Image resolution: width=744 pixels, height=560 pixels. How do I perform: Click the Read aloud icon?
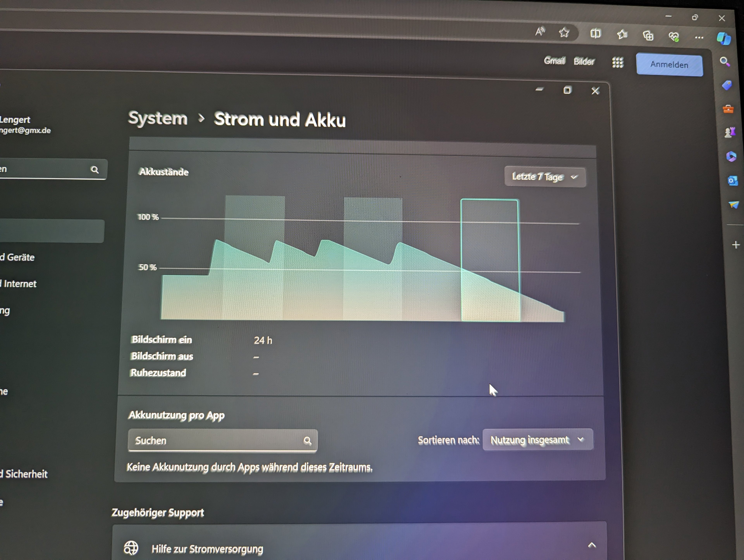pyautogui.click(x=540, y=32)
